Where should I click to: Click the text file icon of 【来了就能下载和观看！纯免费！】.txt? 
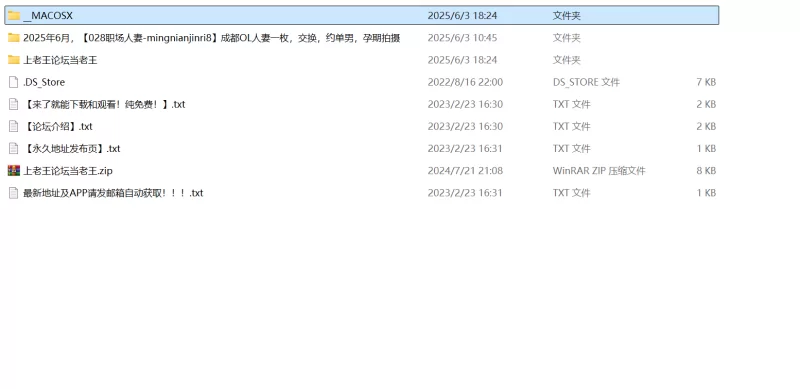tap(14, 104)
